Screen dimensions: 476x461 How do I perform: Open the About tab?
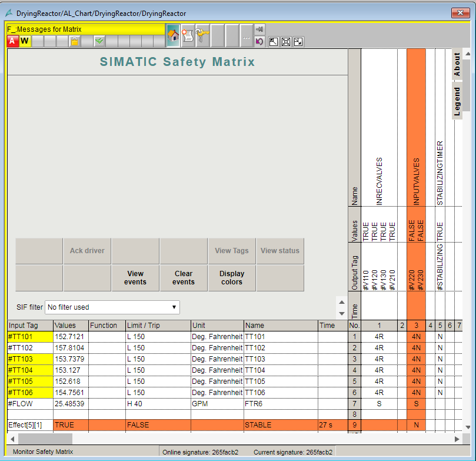[x=457, y=64]
